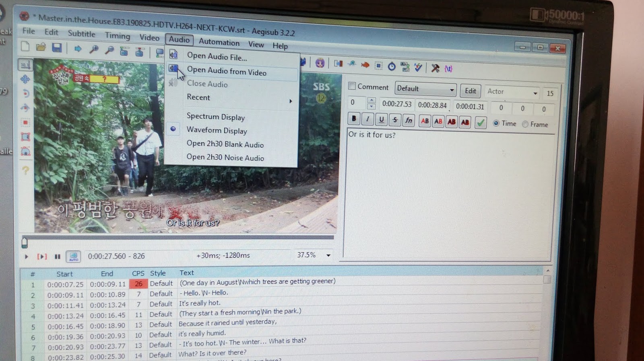Open the Options hammer-wrench icon
Screen dimensions: 644x361
click(435, 68)
